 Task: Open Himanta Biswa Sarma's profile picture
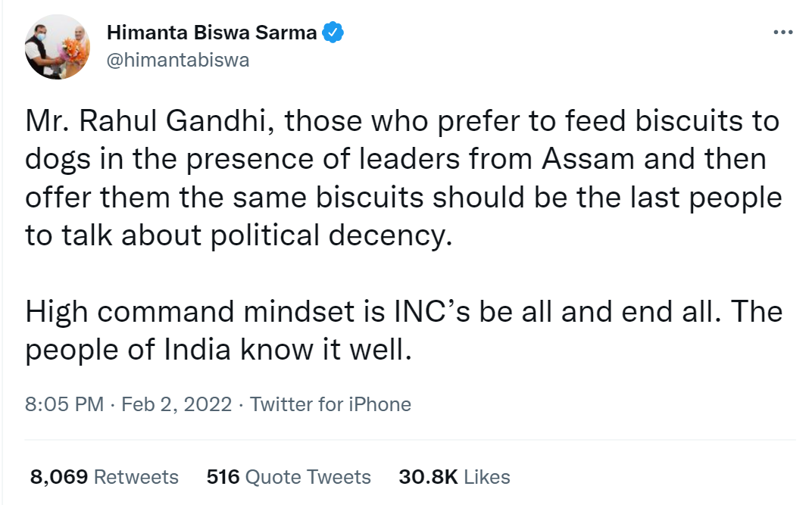click(58, 47)
